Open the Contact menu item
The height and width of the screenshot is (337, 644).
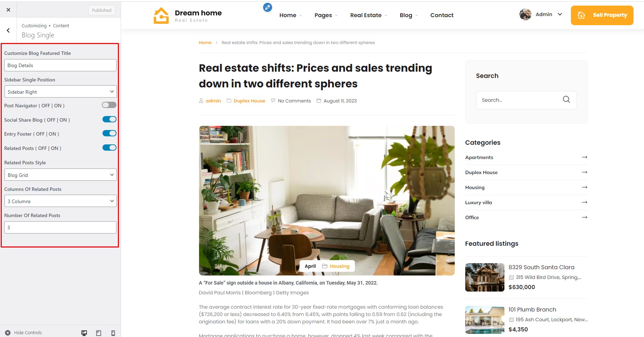click(x=442, y=15)
